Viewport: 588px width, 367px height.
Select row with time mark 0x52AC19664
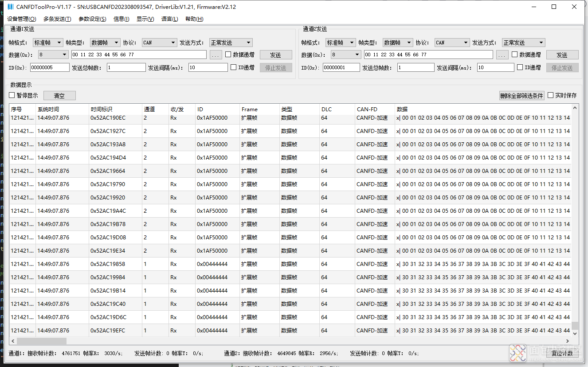(290, 171)
